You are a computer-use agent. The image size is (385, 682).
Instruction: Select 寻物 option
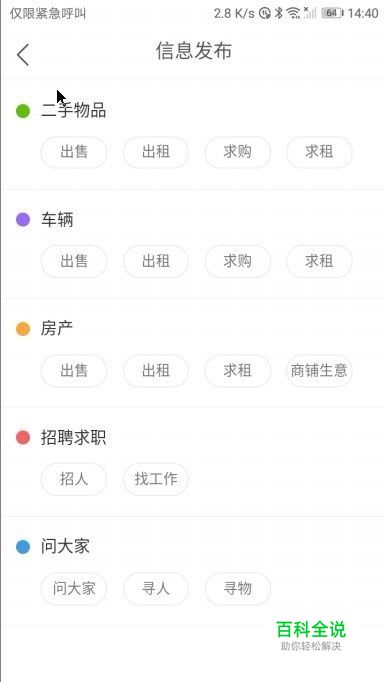pyautogui.click(x=238, y=588)
